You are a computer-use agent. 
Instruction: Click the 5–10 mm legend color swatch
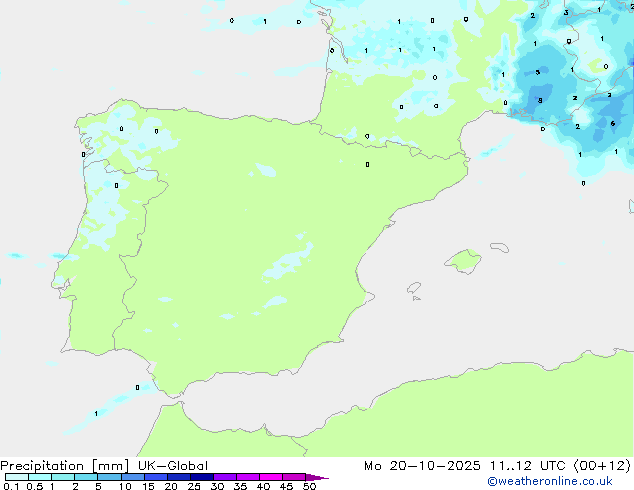pyautogui.click(x=109, y=477)
